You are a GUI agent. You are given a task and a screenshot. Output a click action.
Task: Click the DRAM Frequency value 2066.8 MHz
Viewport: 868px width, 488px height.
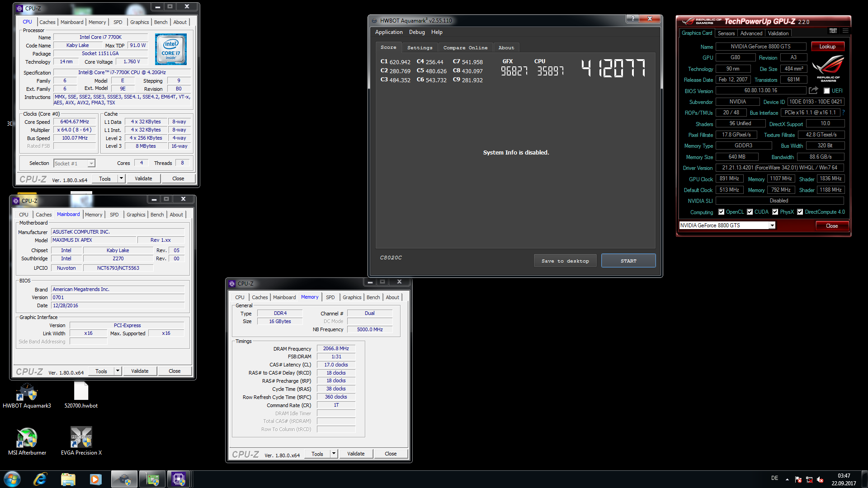336,349
